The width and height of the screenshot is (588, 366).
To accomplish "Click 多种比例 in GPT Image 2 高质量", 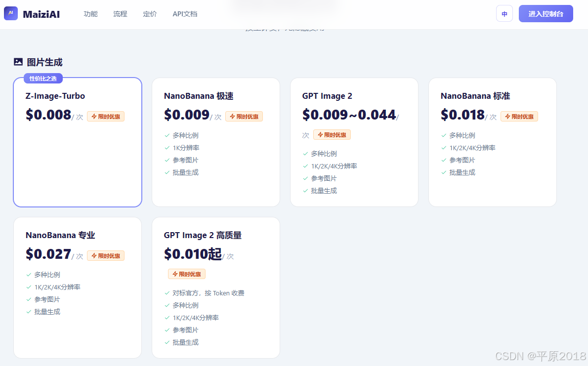I will (186, 306).
